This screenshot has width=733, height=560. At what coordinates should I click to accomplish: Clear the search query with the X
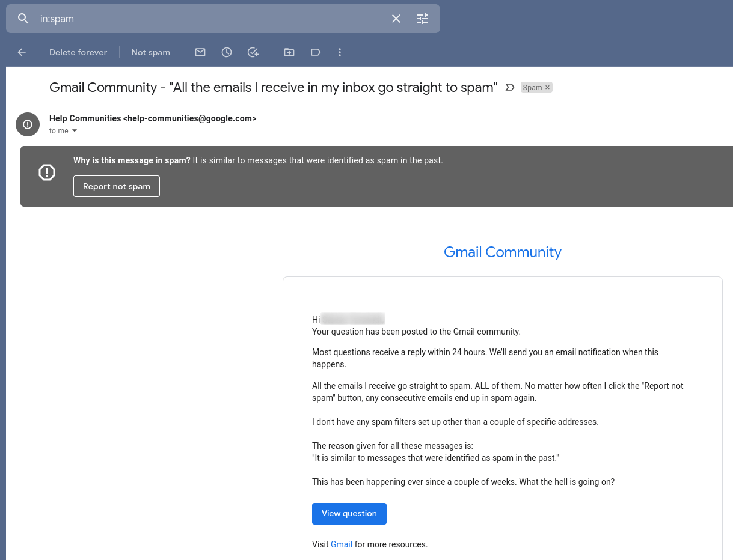pos(396,19)
